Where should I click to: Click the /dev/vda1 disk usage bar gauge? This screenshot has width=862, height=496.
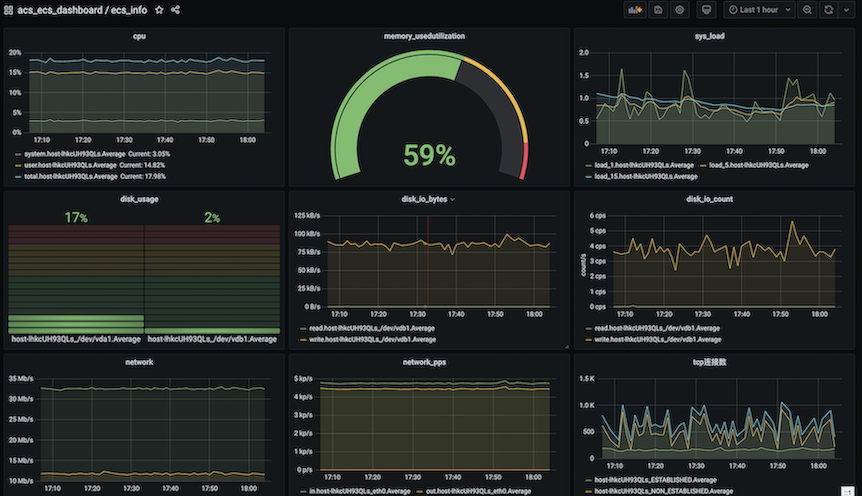point(76,279)
